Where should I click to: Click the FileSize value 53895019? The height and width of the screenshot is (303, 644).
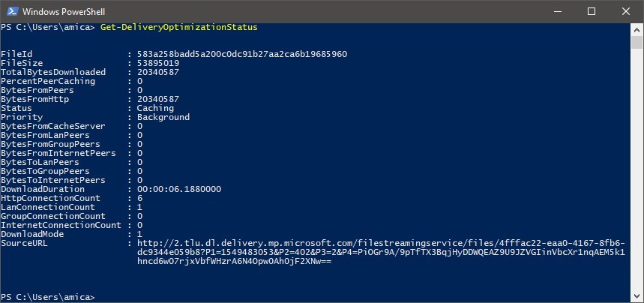click(x=158, y=63)
